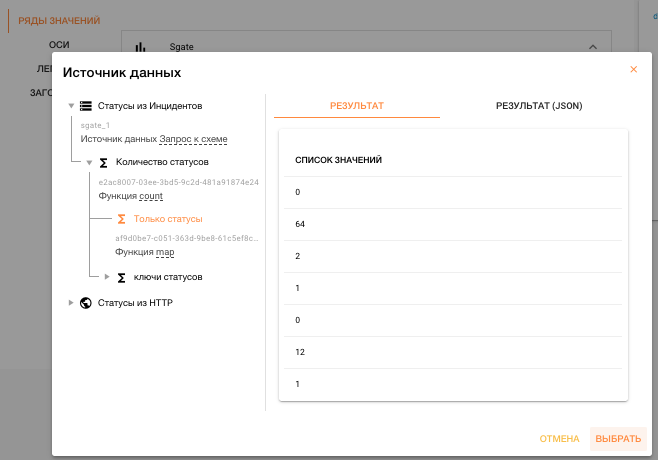
Task: Open the ОСИ section in sidebar
Action: pyautogui.click(x=59, y=45)
